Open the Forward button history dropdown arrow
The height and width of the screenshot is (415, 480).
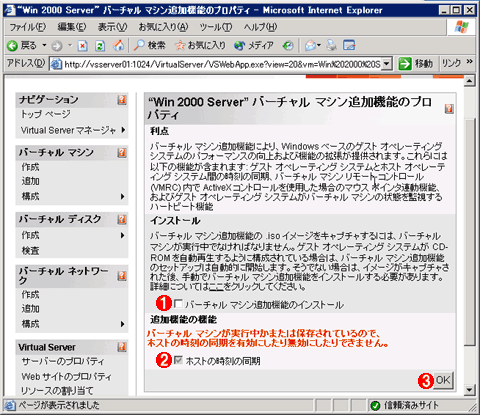pos(70,45)
